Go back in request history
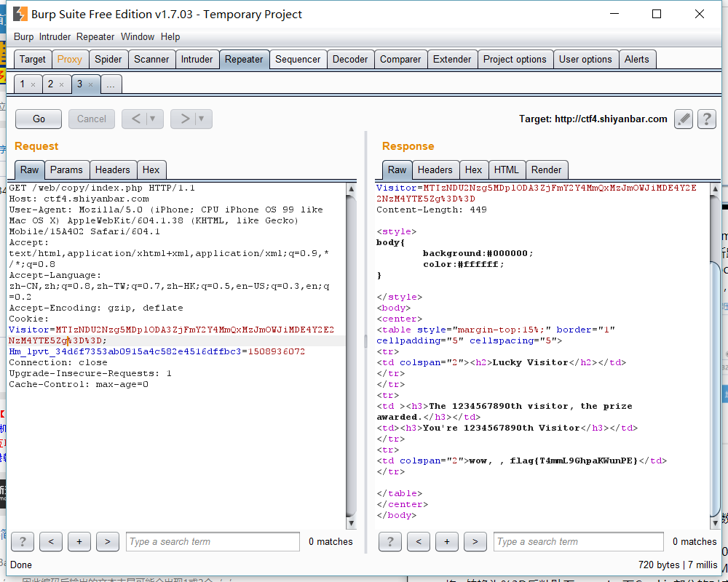 [x=136, y=119]
